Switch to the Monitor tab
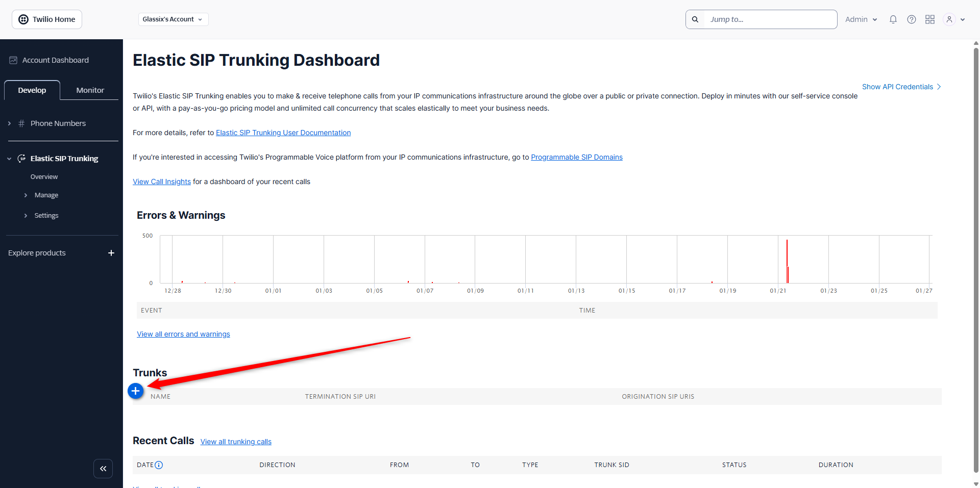This screenshot has width=980, height=488. (x=90, y=90)
